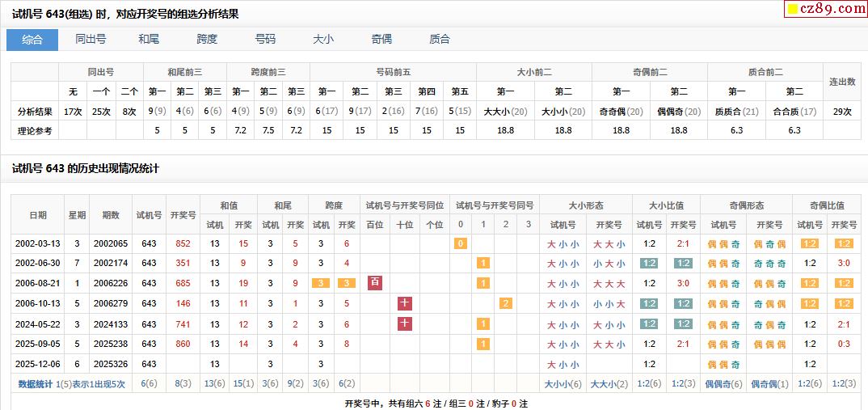Switch to the 同出号 tab
The width and height of the screenshot is (868, 410).
[x=91, y=39]
